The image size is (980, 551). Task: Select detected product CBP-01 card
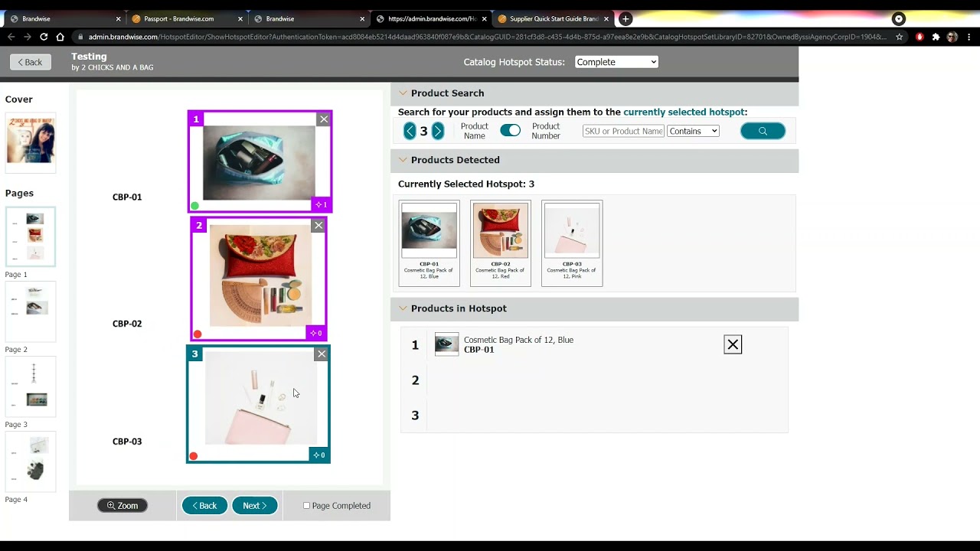(x=429, y=243)
